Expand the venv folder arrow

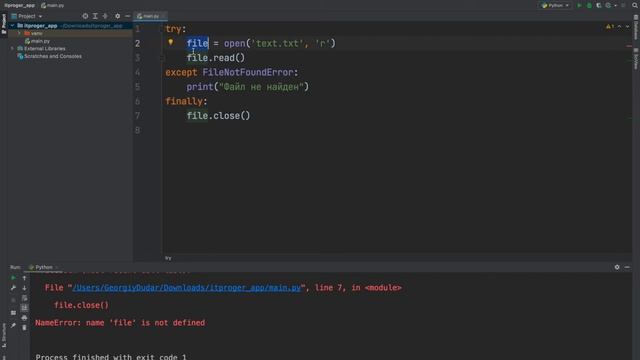[x=19, y=33]
